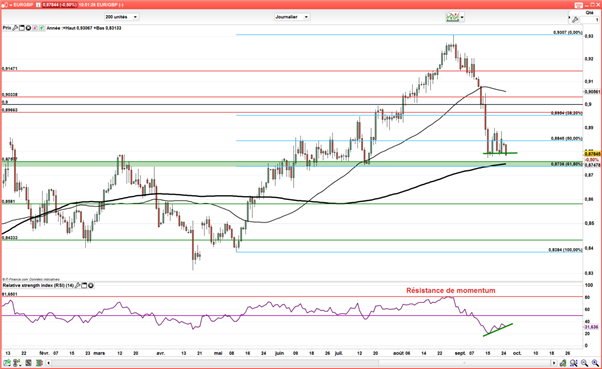This screenshot has width=602, height=369.
Task: Click the 0,8581 support level label
Action: coord(8,201)
